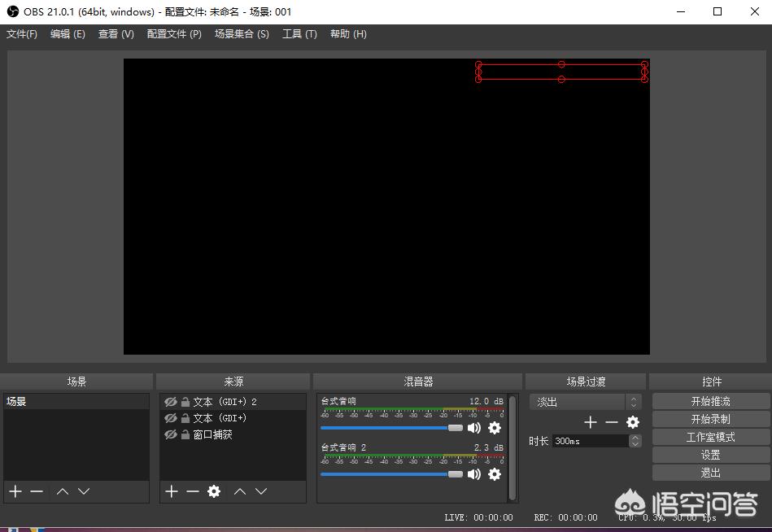This screenshot has height=532, width=772.
Task: Add a scene transition with plus
Action: 591,421
